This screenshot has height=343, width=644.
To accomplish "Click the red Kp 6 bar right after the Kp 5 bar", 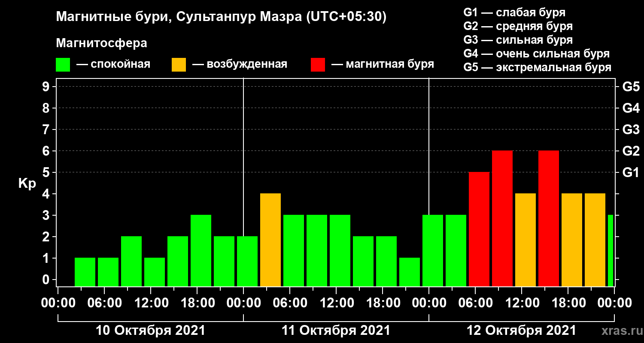I will (502, 218).
